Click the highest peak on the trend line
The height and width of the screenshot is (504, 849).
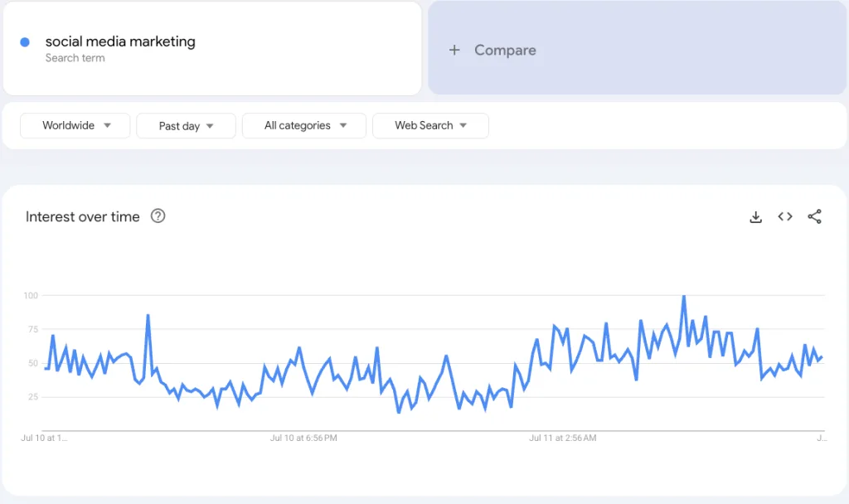(684, 297)
